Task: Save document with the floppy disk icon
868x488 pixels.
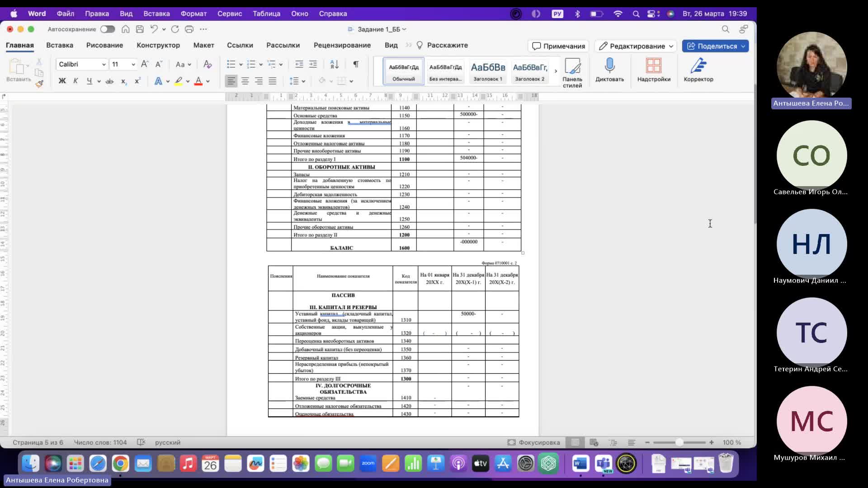Action: click(140, 29)
